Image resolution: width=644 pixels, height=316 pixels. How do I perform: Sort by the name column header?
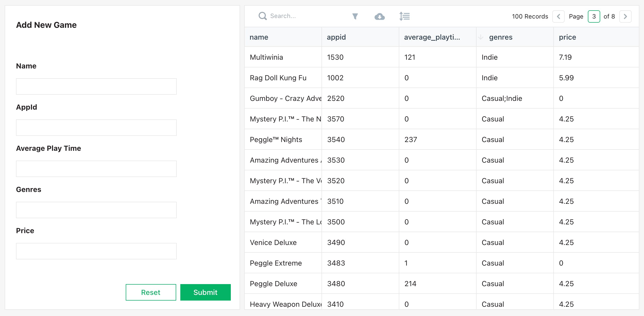(259, 37)
